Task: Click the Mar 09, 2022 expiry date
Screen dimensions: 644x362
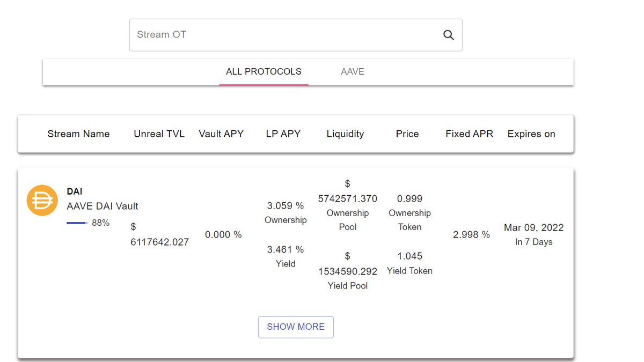Action: coord(533,228)
